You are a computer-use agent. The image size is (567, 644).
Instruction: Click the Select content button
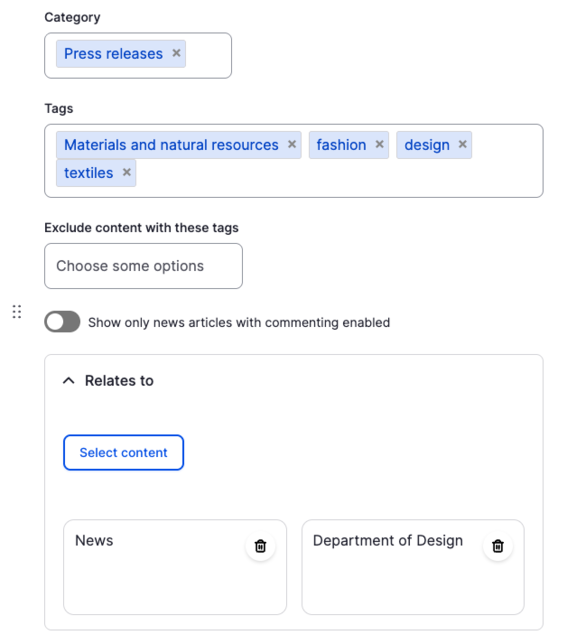pyautogui.click(x=124, y=452)
